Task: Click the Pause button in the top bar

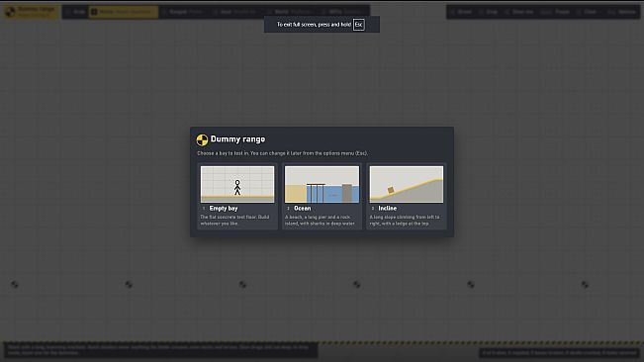Action: (556, 12)
